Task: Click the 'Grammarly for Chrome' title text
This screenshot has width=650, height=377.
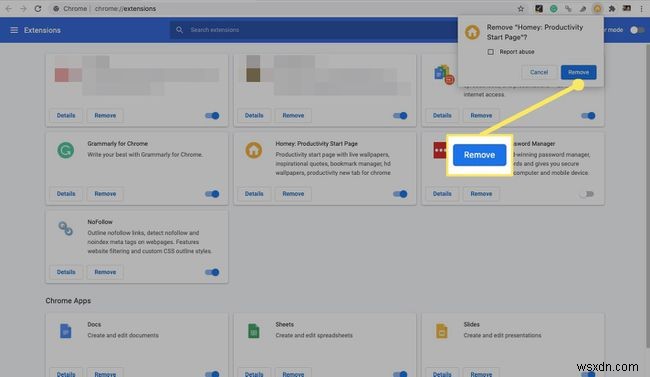Action: 117,144
